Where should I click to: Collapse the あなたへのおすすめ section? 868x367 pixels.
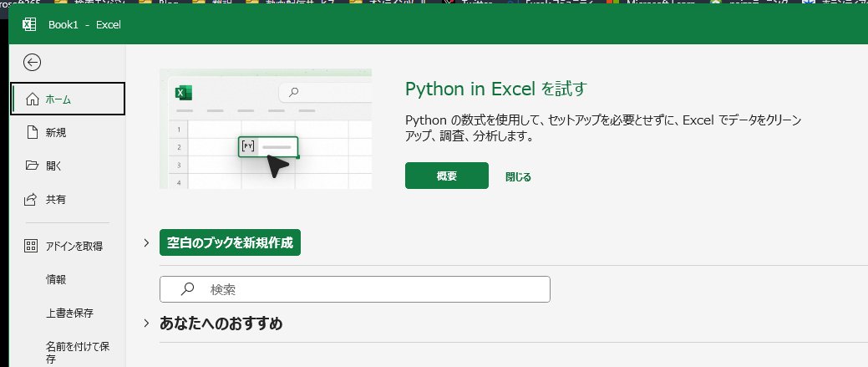tap(147, 323)
